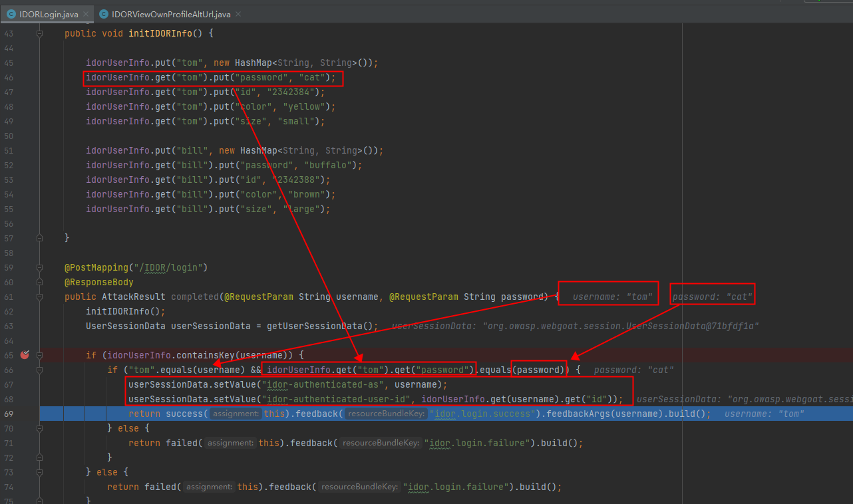
Task: Click containsKey on line 65
Action: click(206, 355)
